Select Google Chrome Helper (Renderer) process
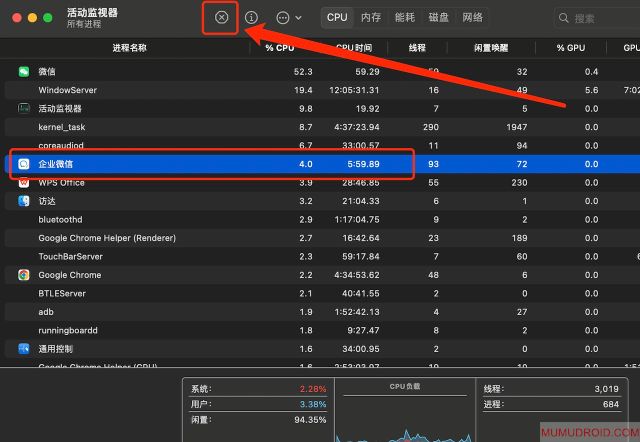Image resolution: width=640 pixels, height=442 pixels. pyautogui.click(x=107, y=238)
